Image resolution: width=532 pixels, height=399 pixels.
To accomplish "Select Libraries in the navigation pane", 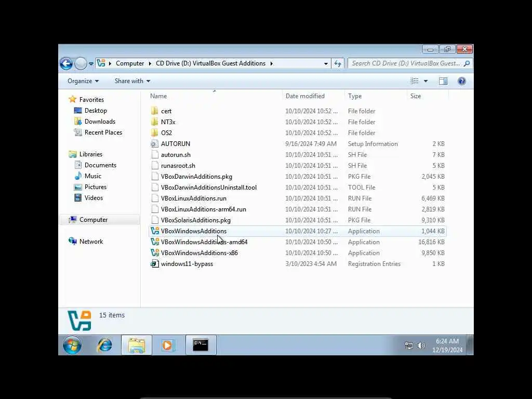I will (x=90, y=154).
